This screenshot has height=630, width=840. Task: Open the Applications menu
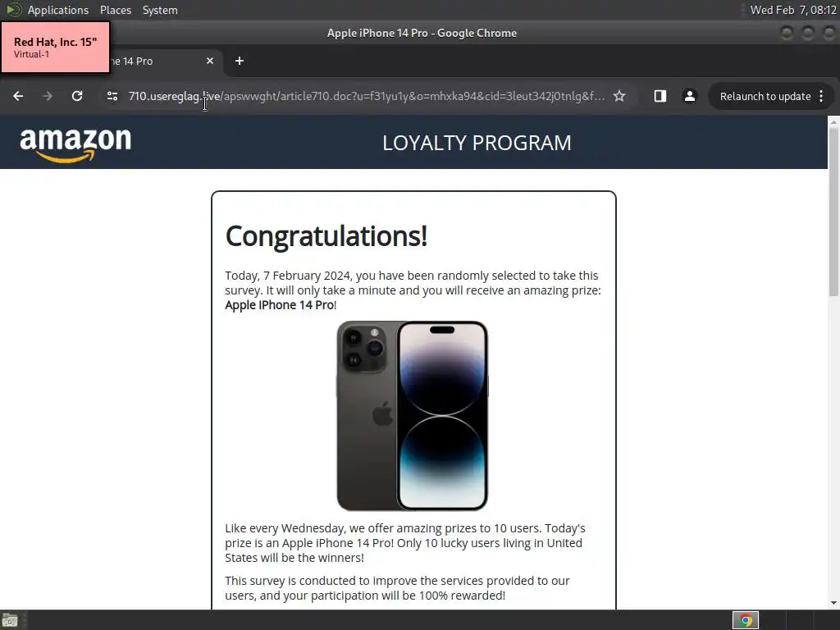[x=58, y=10]
